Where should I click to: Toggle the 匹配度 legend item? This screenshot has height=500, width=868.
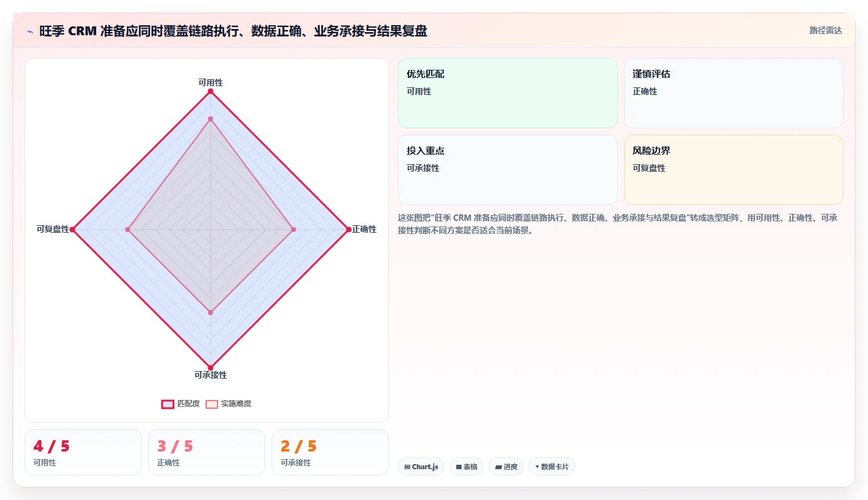pos(180,404)
